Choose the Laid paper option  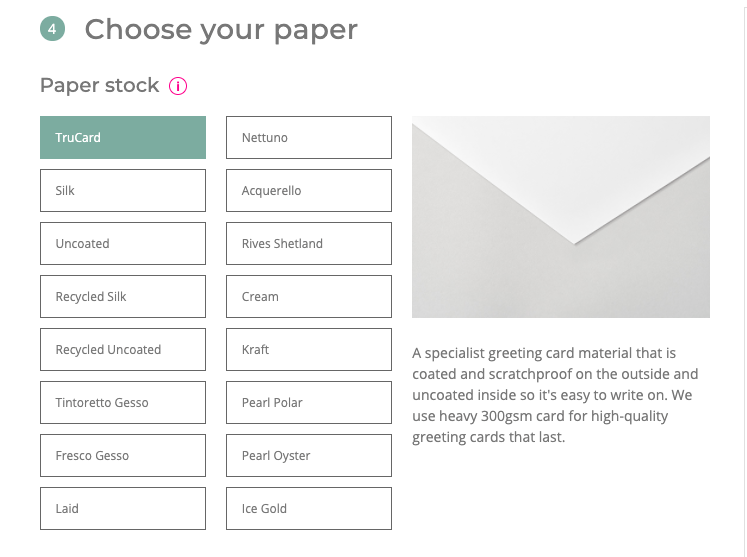click(x=123, y=508)
